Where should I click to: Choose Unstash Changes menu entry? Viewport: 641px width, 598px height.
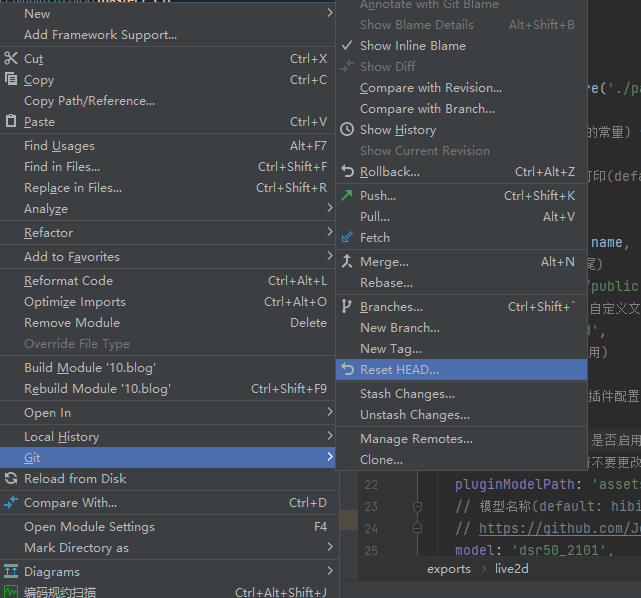click(462, 415)
